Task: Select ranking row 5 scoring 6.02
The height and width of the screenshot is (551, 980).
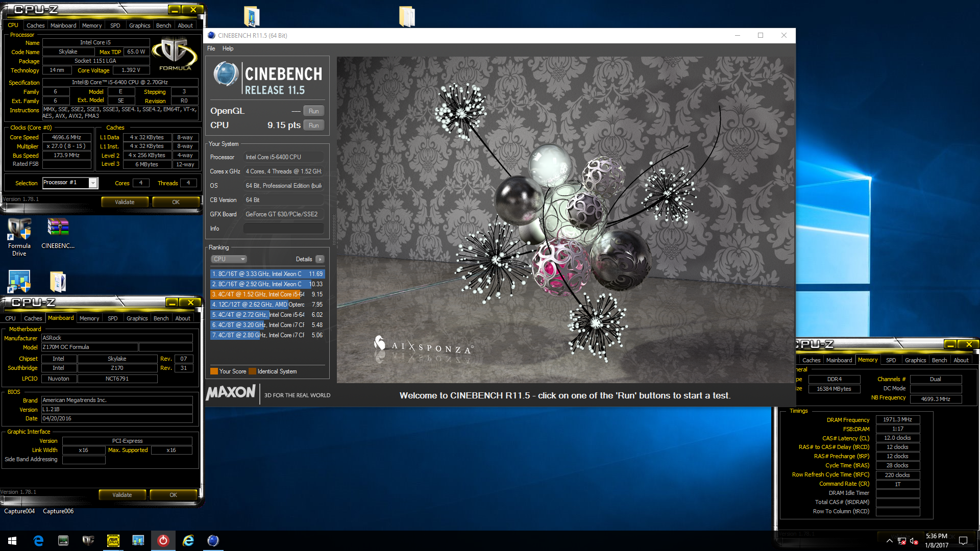Action: [x=267, y=315]
